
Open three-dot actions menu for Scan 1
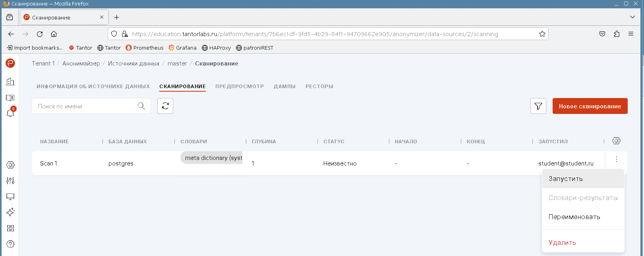[616, 159]
